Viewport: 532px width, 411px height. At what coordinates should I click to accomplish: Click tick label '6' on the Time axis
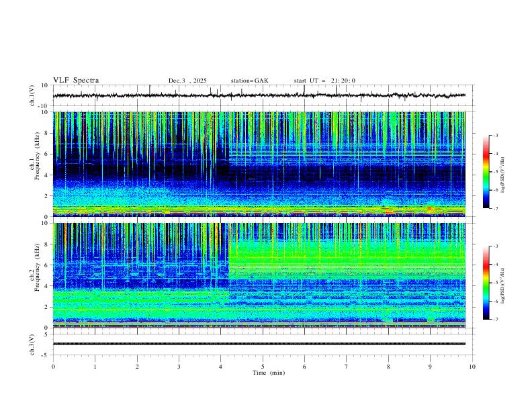[x=305, y=367]
